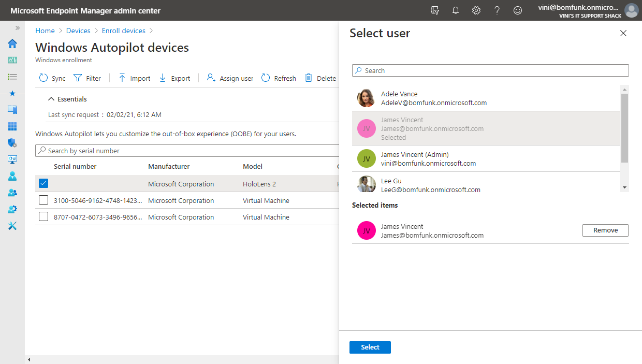
Task: Open Devices icon in sidebar
Action: pyautogui.click(x=12, y=110)
